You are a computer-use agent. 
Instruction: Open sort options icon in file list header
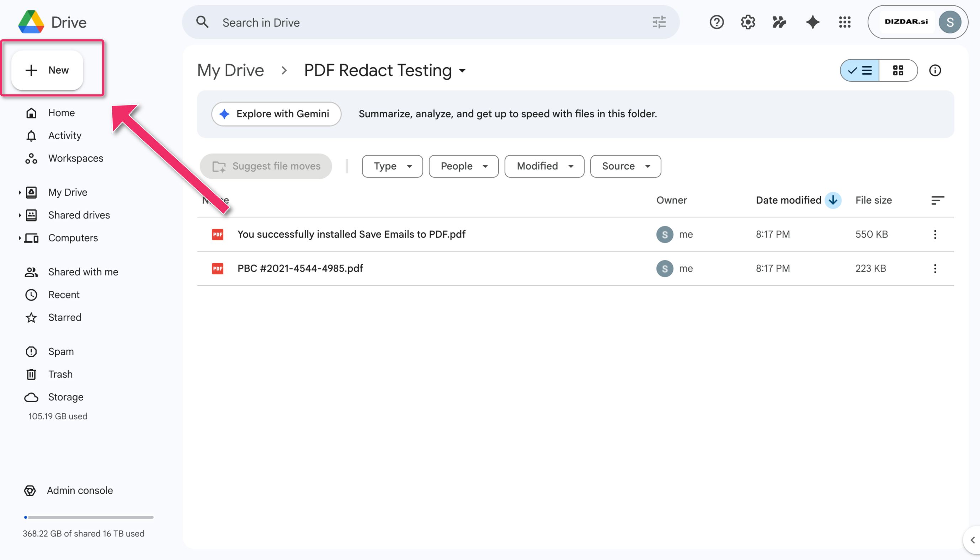tap(937, 200)
